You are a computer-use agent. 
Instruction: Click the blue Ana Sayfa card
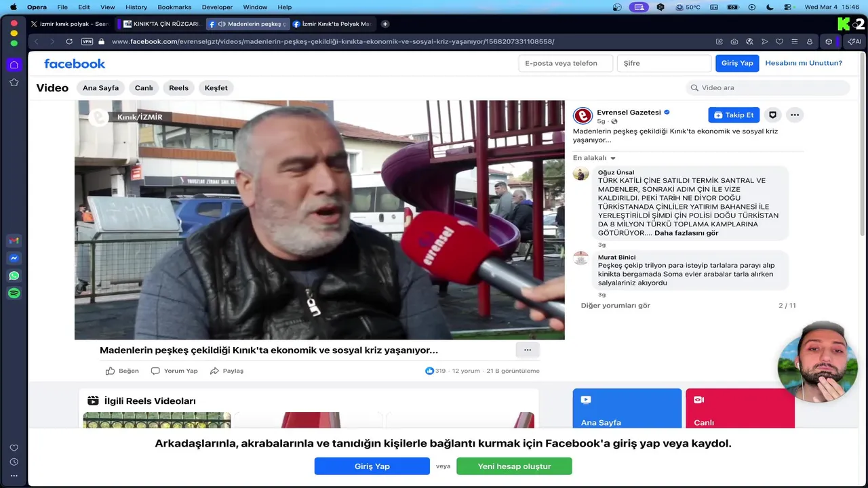[627, 408]
